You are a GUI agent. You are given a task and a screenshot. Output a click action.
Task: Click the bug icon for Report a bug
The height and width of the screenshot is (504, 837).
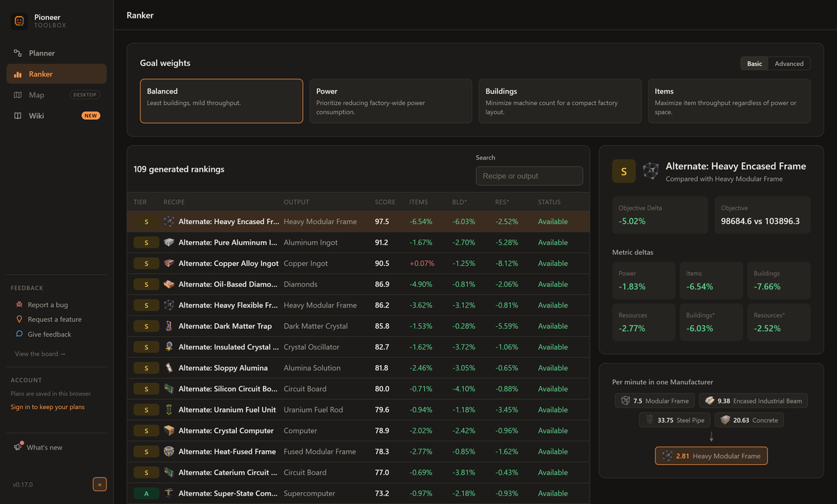click(19, 305)
